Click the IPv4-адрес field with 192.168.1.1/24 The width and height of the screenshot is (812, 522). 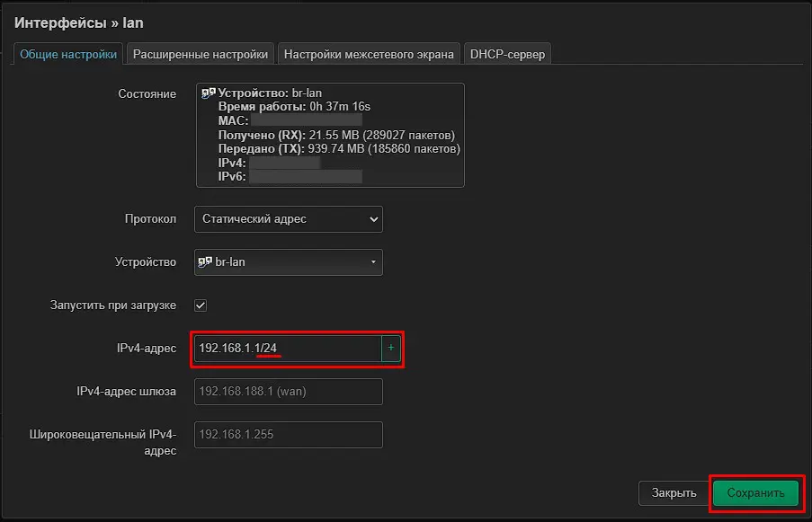click(288, 349)
